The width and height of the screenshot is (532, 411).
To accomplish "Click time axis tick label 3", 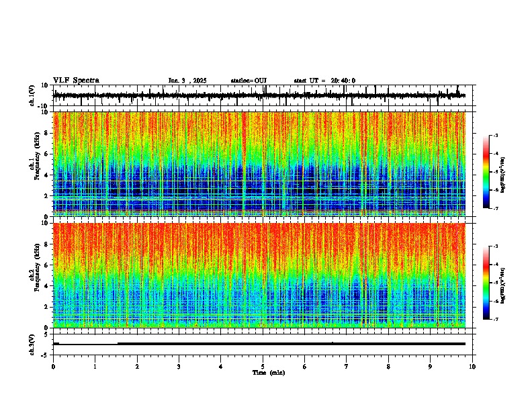I will [179, 367].
